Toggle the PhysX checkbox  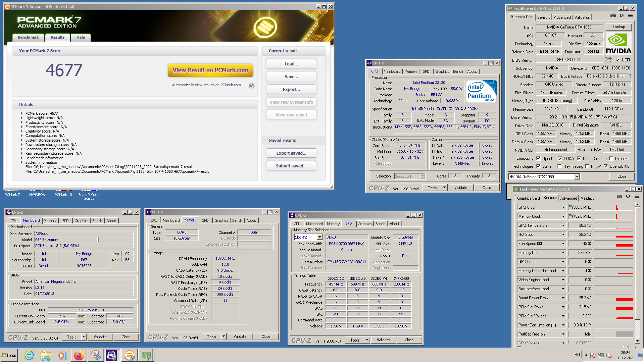[587, 166]
